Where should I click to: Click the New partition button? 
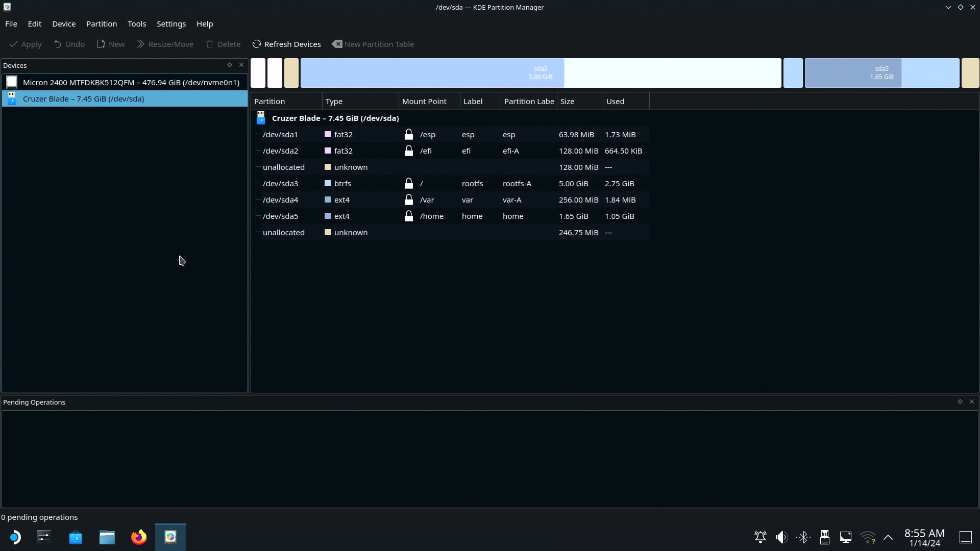111,44
